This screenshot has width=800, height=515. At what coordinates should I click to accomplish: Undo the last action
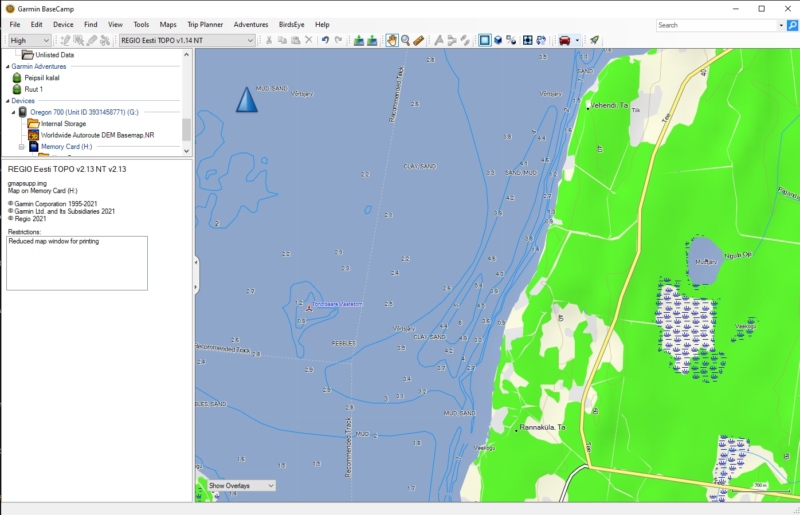point(325,40)
